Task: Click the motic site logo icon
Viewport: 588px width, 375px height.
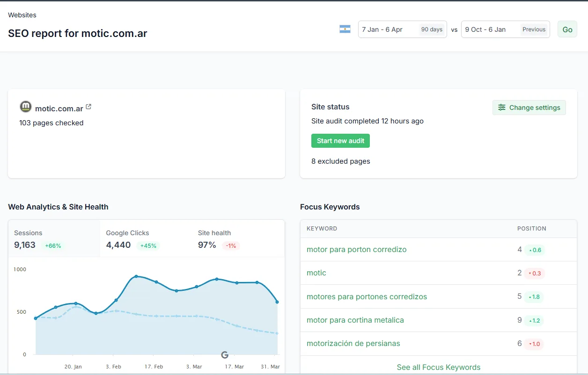Action: click(x=26, y=107)
